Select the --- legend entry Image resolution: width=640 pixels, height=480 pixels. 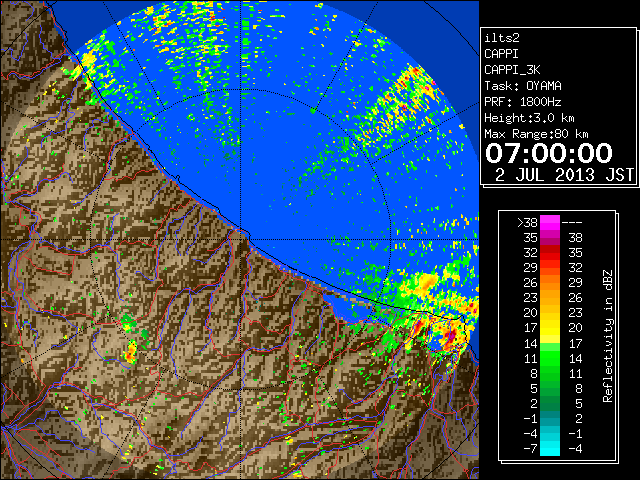click(x=572, y=223)
